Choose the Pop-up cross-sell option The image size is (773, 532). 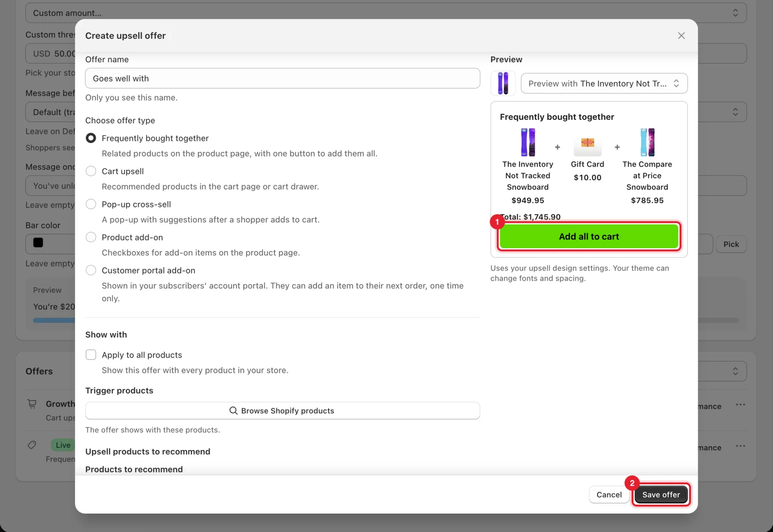coord(91,204)
